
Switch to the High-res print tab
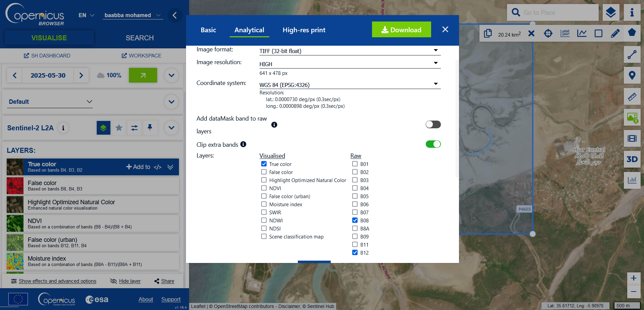(304, 30)
